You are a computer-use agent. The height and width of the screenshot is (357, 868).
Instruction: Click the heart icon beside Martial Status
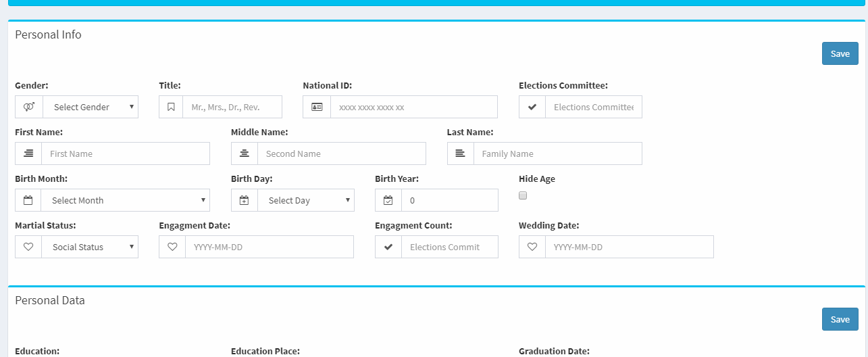(x=28, y=247)
